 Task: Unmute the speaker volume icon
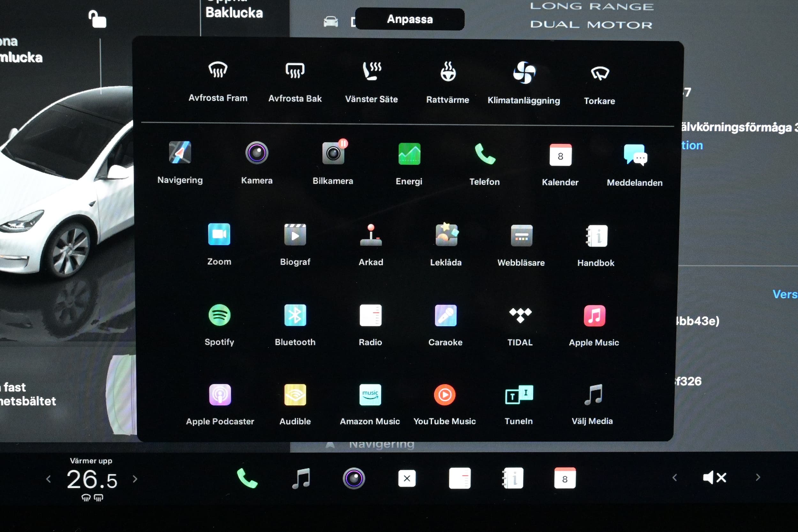714,478
